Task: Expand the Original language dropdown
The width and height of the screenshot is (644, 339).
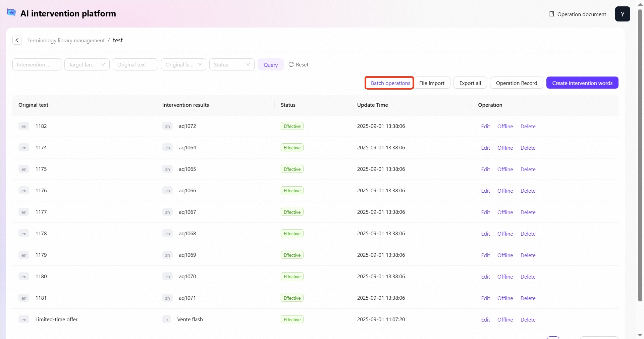Action: pos(183,64)
